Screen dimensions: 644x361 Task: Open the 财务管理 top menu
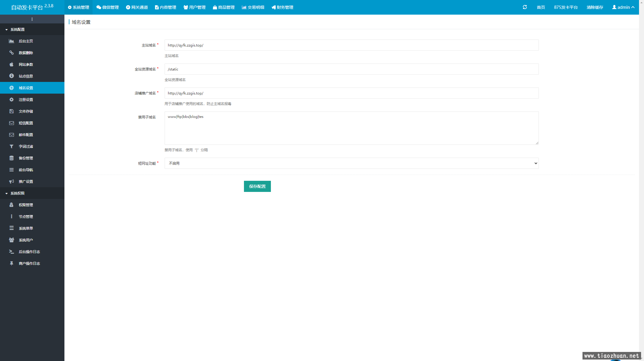coord(282,7)
